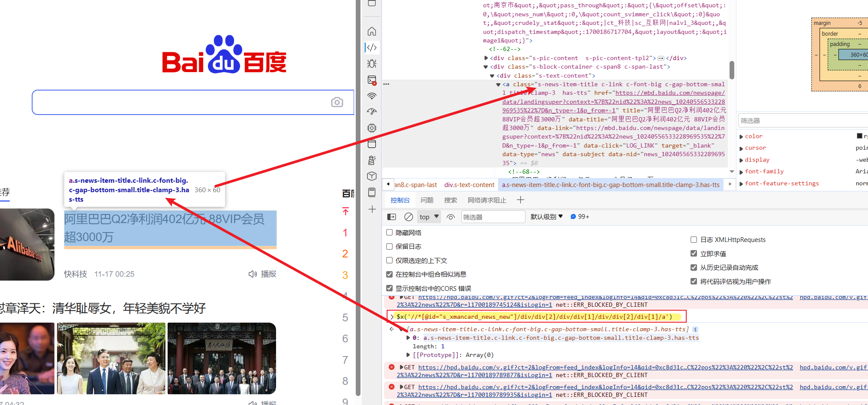Image resolution: width=868 pixels, height=405 pixels.
Task: Click the ellipsis on the selected DOM row
Action: tap(386, 84)
